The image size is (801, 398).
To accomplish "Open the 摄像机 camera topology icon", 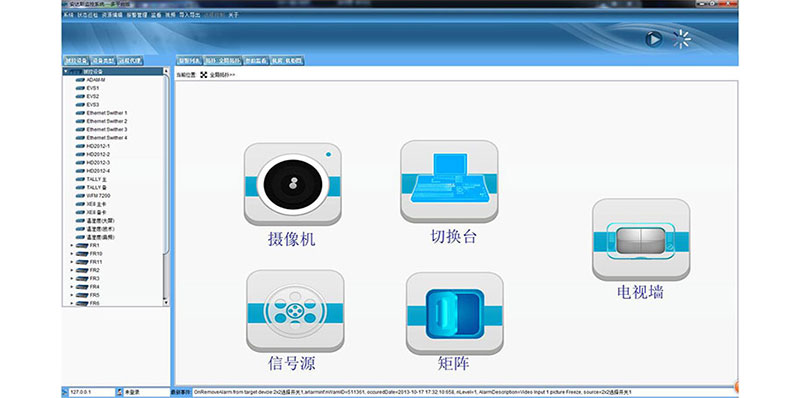I will (x=293, y=184).
